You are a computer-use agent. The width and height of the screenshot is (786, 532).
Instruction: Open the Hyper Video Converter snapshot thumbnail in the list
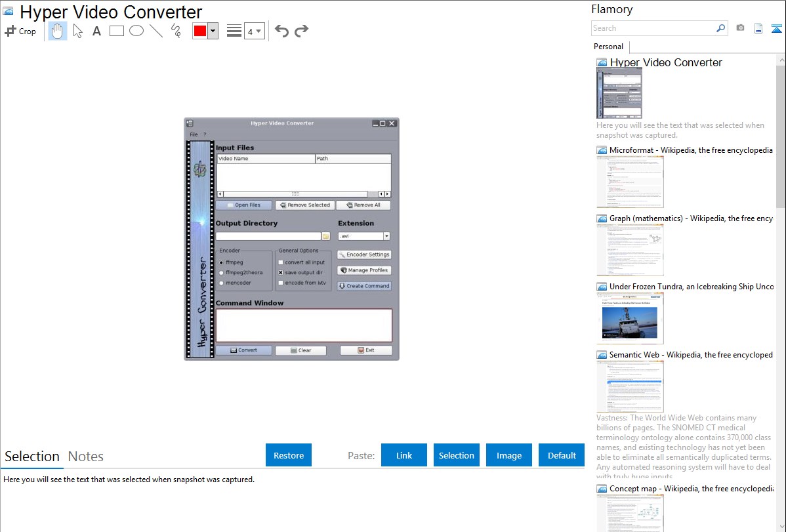[x=619, y=93]
